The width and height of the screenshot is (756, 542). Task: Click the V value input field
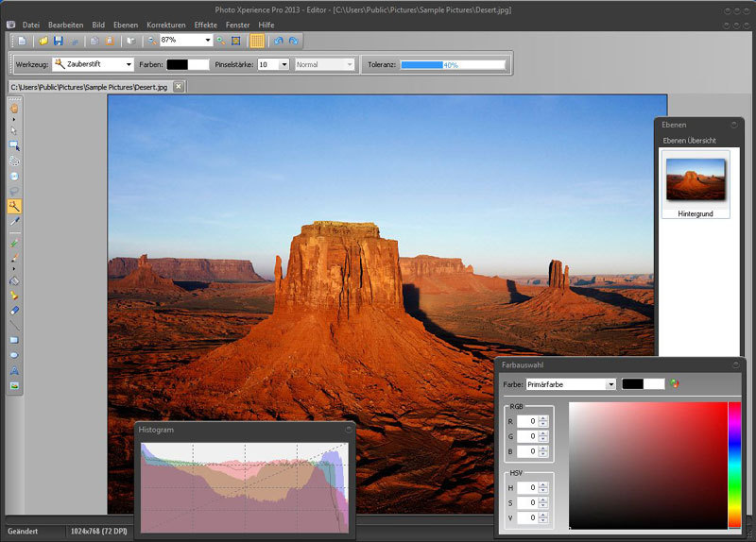click(527, 517)
